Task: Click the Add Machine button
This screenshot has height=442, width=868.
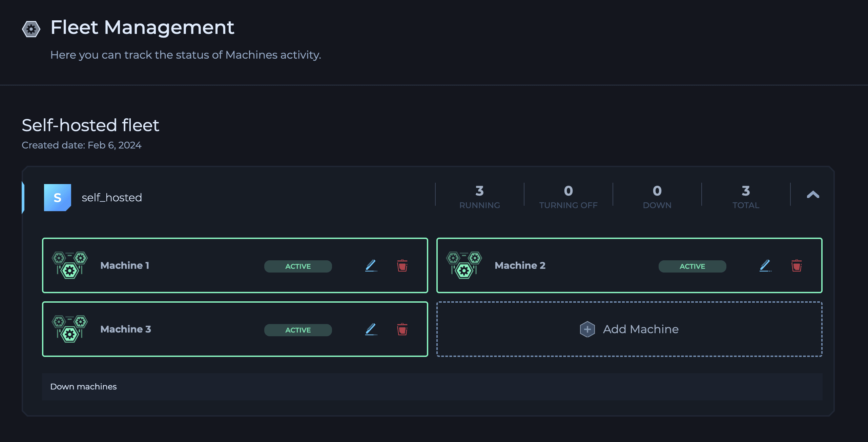Action: coord(629,329)
